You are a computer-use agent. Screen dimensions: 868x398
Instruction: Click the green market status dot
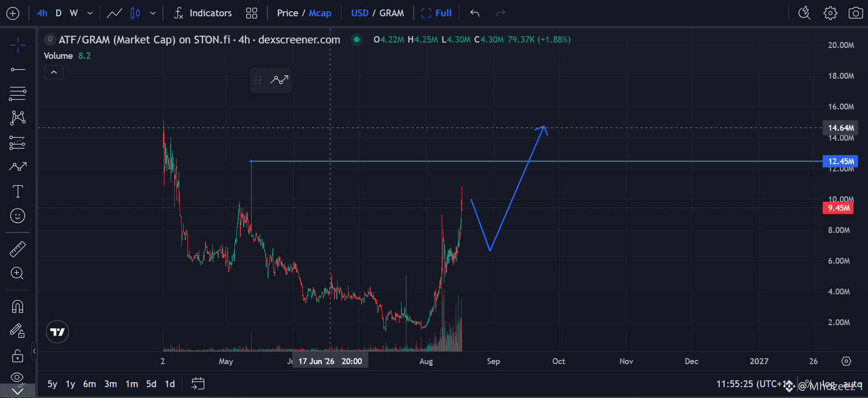357,39
